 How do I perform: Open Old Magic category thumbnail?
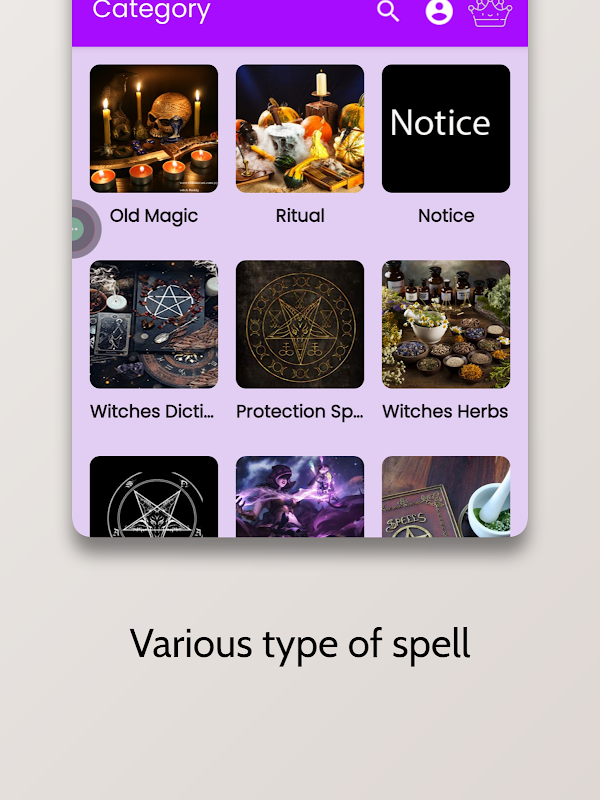[154, 129]
